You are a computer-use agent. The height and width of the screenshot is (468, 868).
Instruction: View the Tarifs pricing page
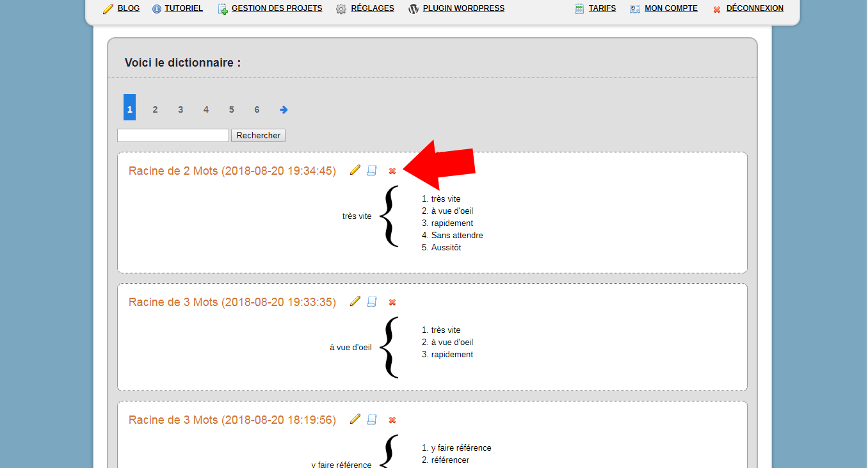pos(602,8)
